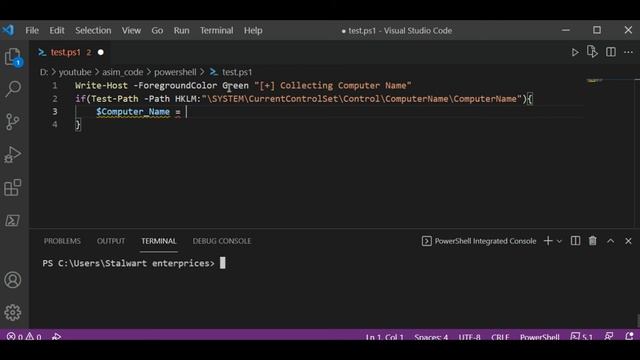Open the Run and Debug view
The width and height of the screenshot is (640, 360).
click(13, 155)
